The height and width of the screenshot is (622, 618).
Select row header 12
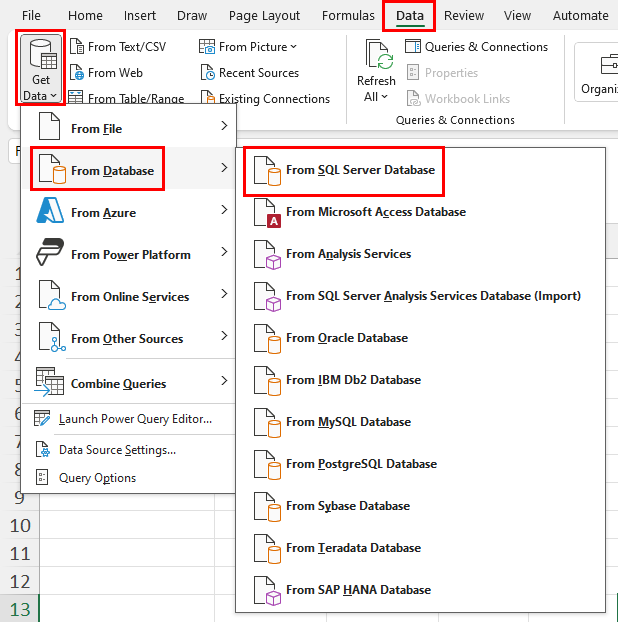(20, 581)
